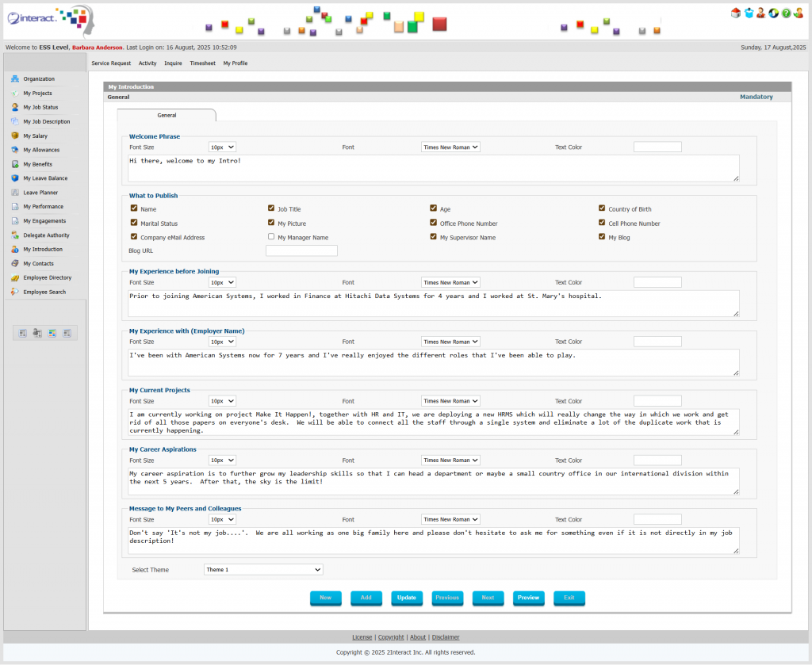The width and height of the screenshot is (812, 665).
Task: Click the Exit button
Action: (569, 598)
